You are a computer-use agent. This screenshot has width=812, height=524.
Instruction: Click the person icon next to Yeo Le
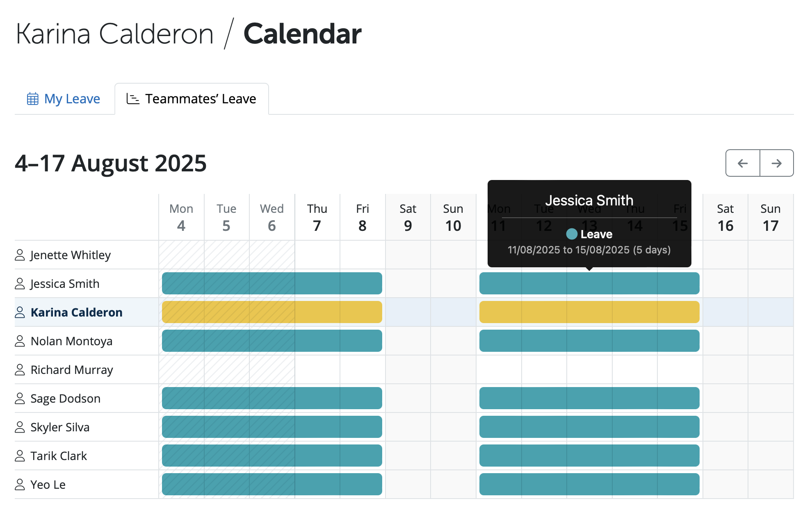click(20, 485)
